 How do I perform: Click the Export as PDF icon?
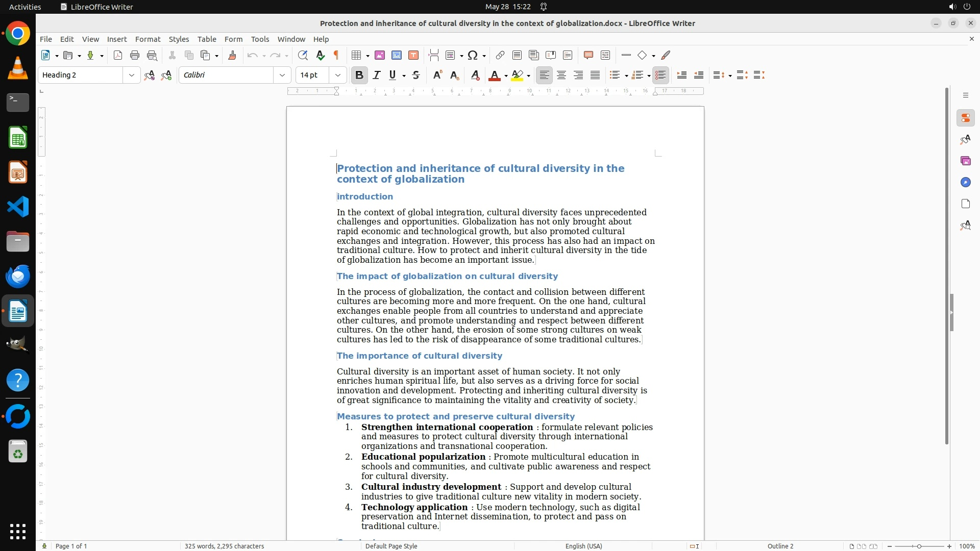[118, 56]
